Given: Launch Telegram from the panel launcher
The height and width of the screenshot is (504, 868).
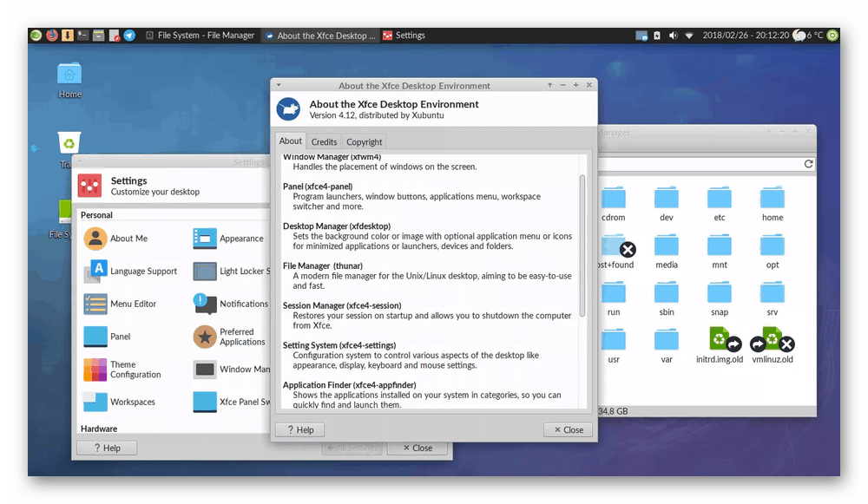Looking at the screenshot, I should pyautogui.click(x=130, y=36).
